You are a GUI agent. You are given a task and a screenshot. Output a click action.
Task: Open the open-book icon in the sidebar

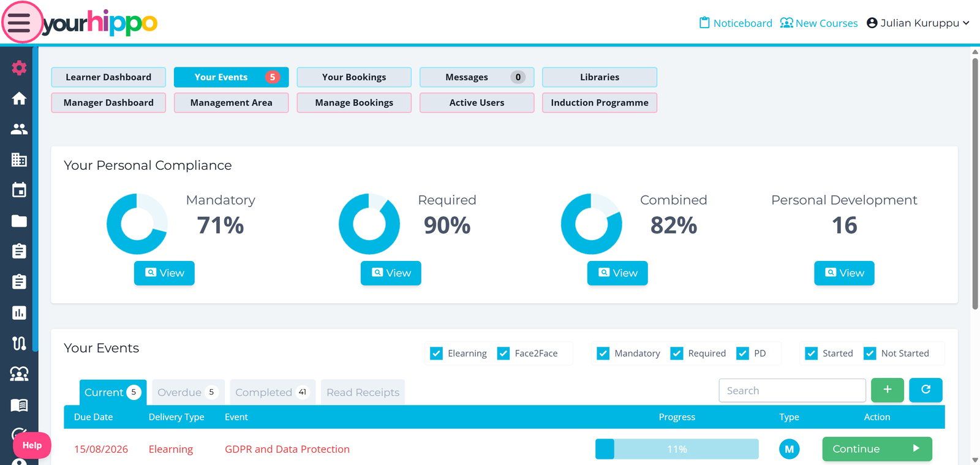[19, 405]
